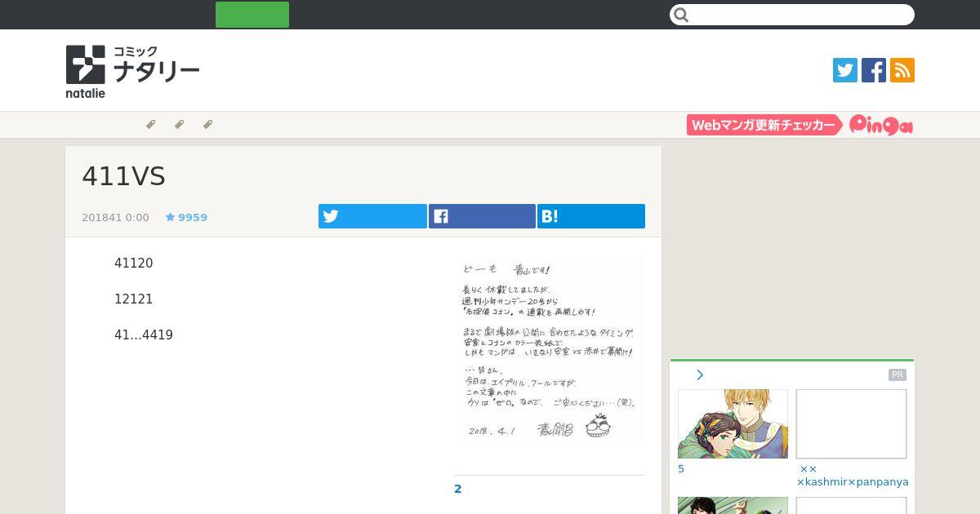Click article title 411VS

[123, 176]
